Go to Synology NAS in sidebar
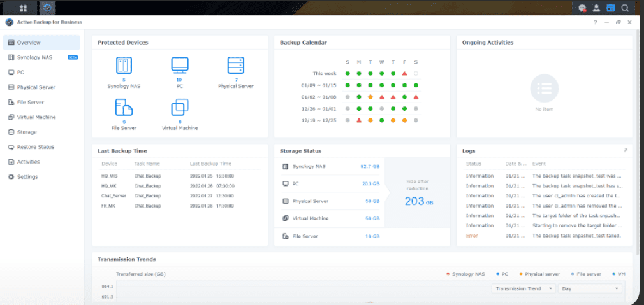Image resolution: width=644 pixels, height=305 pixels. pyautogui.click(x=41, y=57)
